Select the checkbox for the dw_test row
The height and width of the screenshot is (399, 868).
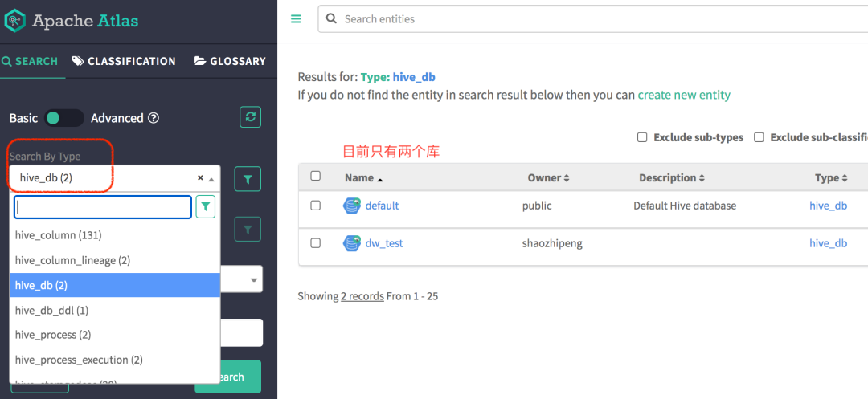(316, 243)
